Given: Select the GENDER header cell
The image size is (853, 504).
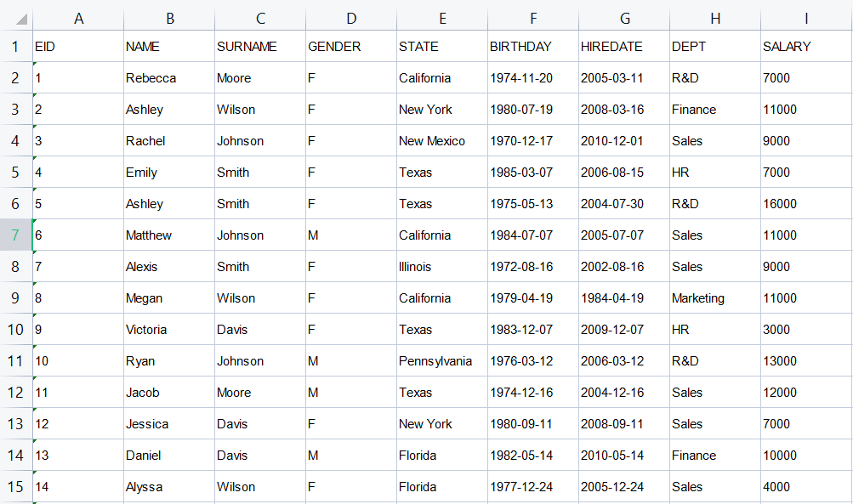Looking at the screenshot, I should (350, 46).
